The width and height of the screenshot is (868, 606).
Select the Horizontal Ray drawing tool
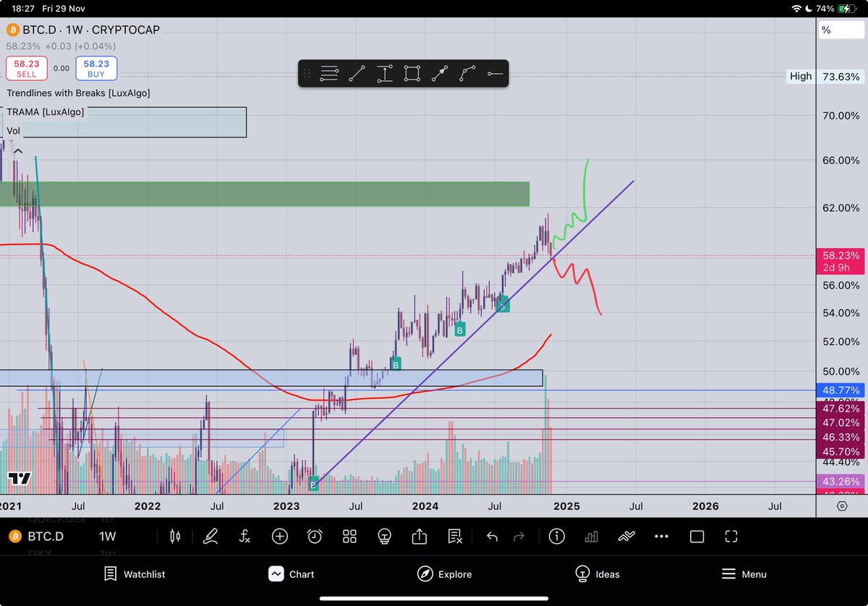pyautogui.click(x=495, y=73)
